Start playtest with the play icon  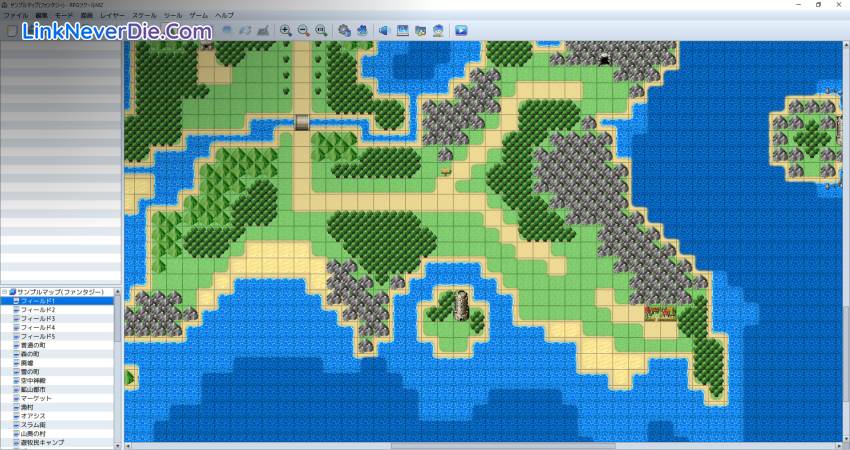pos(461,31)
